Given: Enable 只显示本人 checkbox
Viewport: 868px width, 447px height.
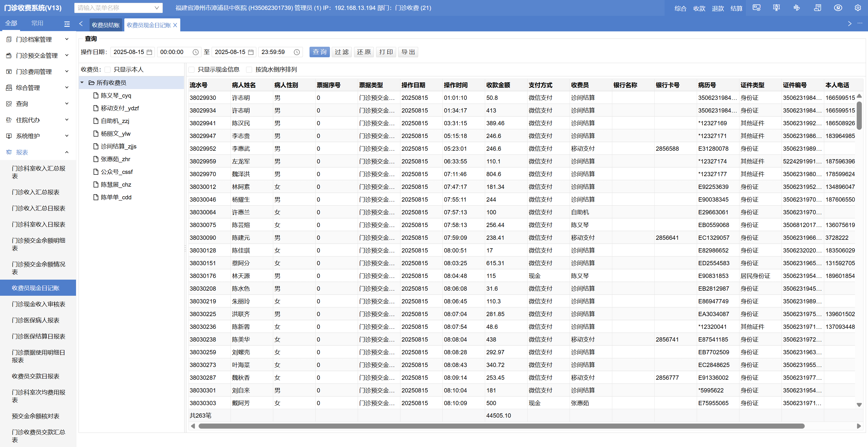Looking at the screenshot, I should (107, 70).
